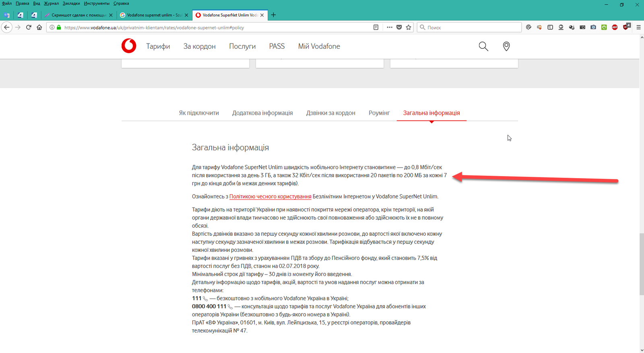The width and height of the screenshot is (644, 353).
Task: Select the Роумінг tab
Action: tap(379, 113)
